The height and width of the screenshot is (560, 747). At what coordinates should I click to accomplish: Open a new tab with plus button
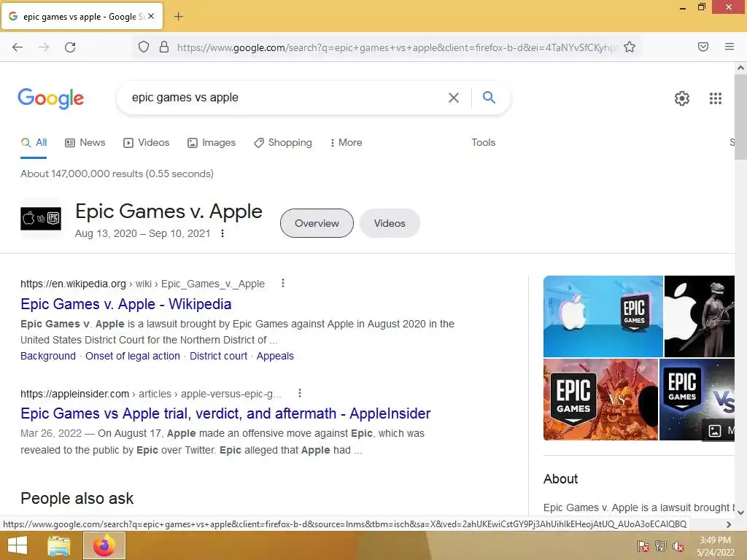tap(178, 17)
